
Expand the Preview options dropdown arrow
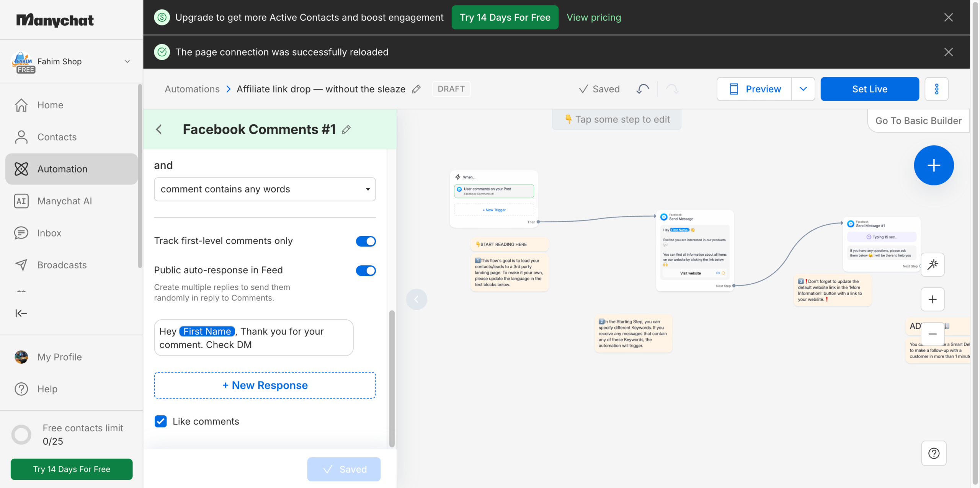(x=803, y=89)
